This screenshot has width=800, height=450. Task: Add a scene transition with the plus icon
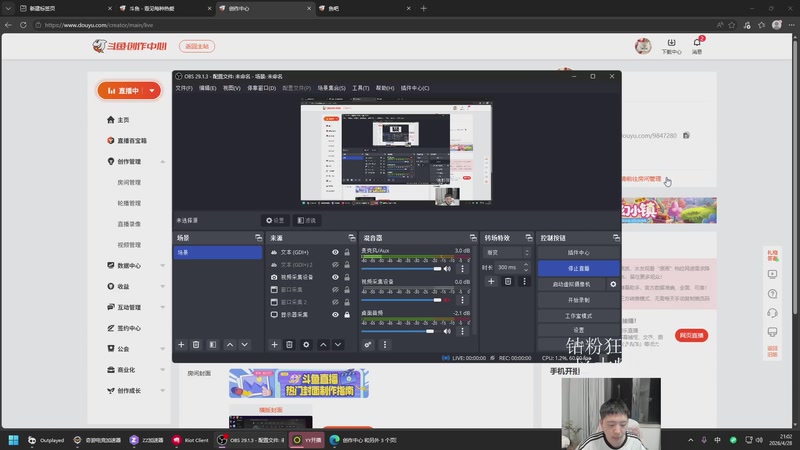(x=491, y=281)
